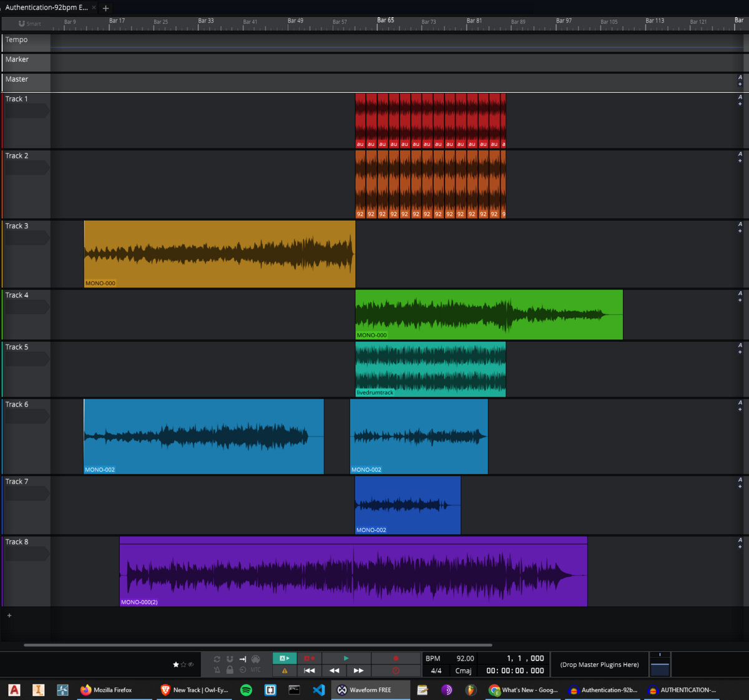Open a new tab with plus button
The image size is (749, 700).
105,8
